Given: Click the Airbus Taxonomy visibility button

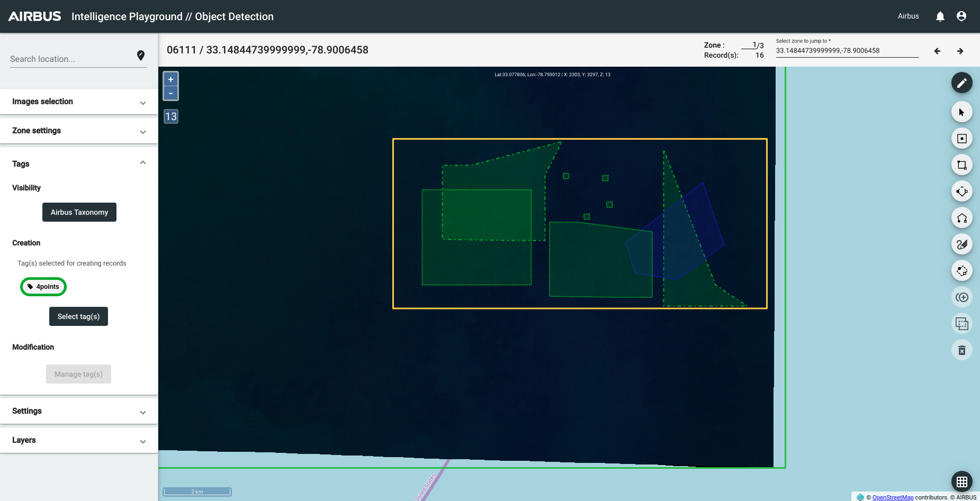Looking at the screenshot, I should coord(79,212).
